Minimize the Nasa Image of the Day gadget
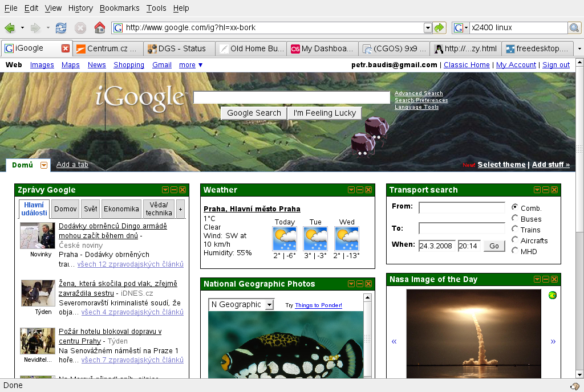584x392 pixels. 546,279
